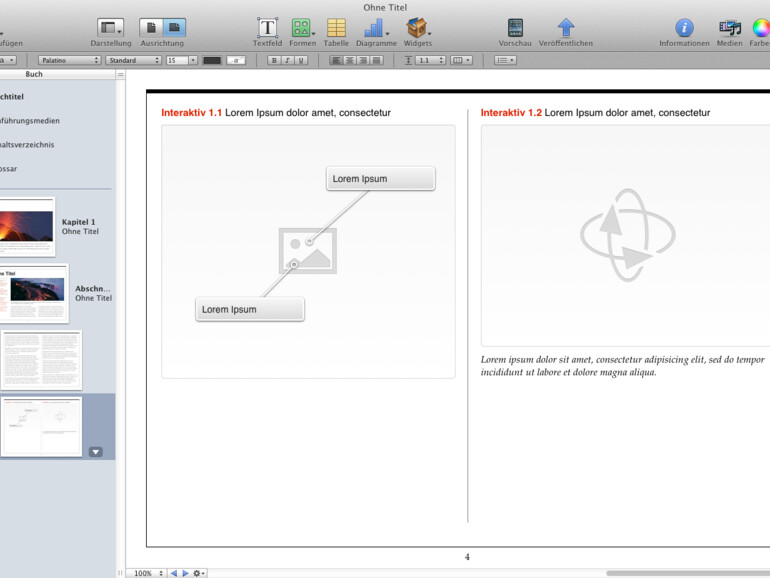The image size is (770, 578).
Task: Open the 100% zoom level dropdown
Action: pos(148,573)
